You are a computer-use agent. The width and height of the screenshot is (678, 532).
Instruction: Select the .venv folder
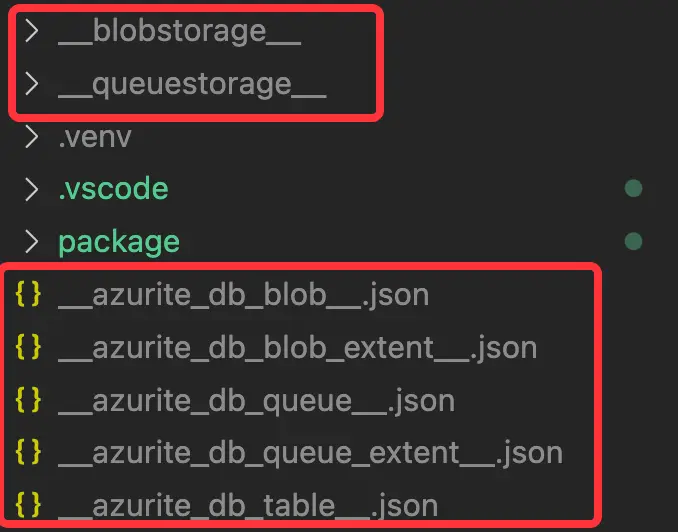[x=95, y=136]
